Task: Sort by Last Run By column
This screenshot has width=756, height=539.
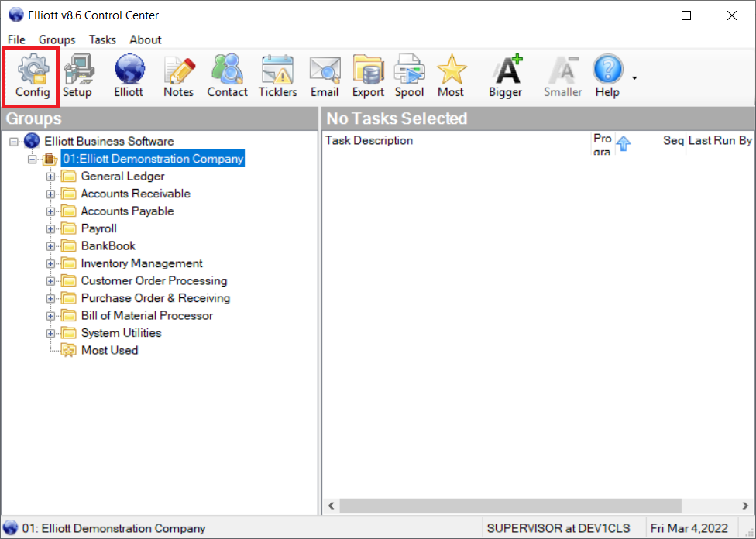Action: (x=720, y=142)
